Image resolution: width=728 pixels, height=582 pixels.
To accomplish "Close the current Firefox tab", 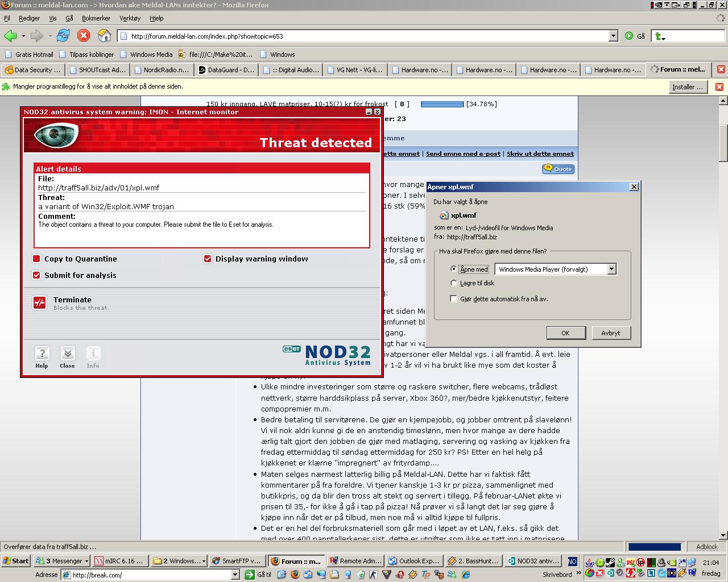I will point(721,69).
